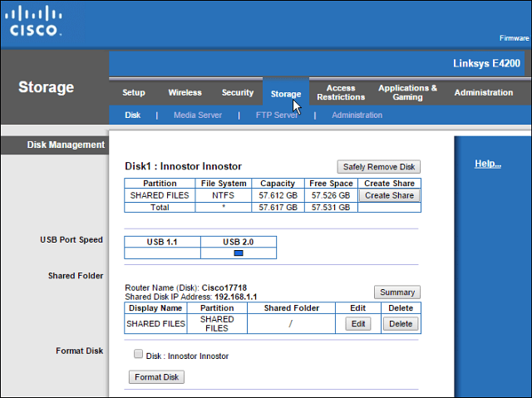Open Storage Administration sub-tab
Viewport: 532px width, 398px height.
tap(357, 115)
